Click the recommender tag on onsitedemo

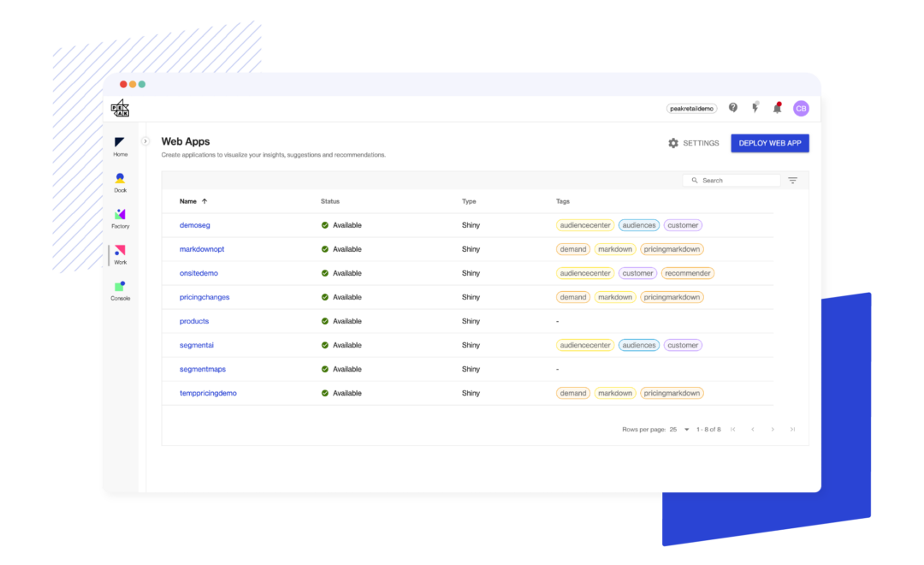click(x=688, y=273)
